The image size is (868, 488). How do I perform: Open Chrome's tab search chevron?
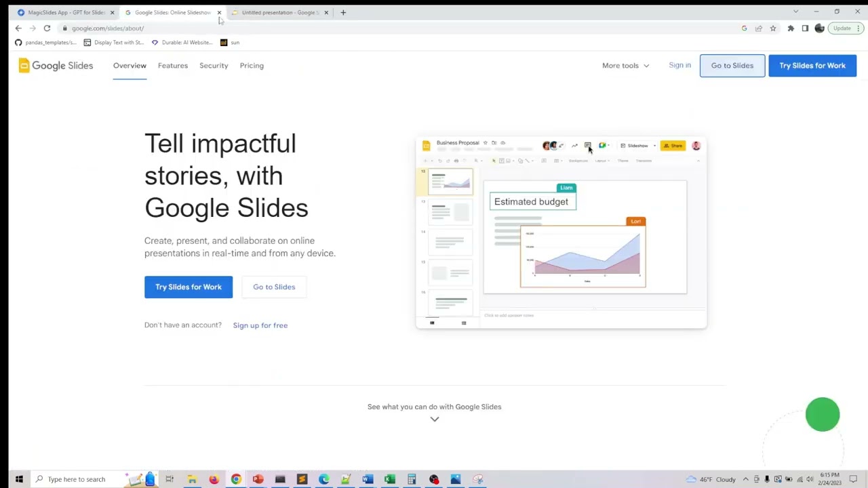[x=795, y=12]
